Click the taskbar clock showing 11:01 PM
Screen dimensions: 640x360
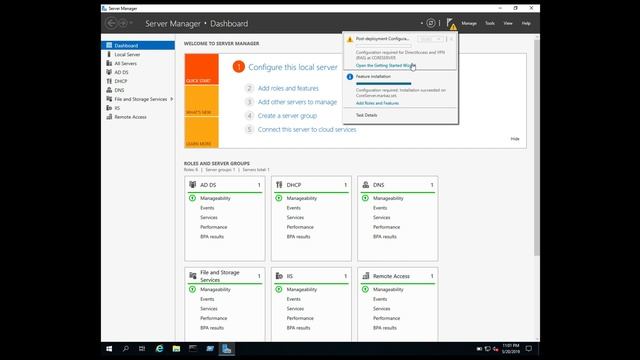(511, 349)
